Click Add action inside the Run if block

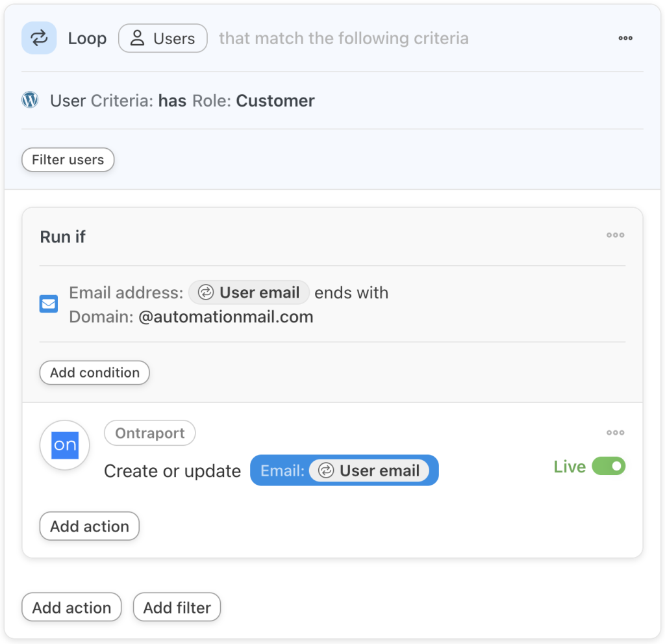click(89, 526)
